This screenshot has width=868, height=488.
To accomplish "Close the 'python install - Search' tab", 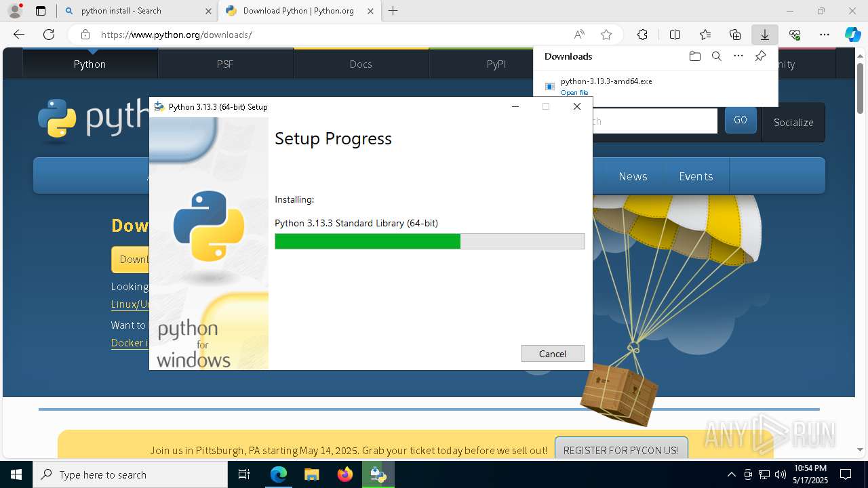I will coord(208,11).
